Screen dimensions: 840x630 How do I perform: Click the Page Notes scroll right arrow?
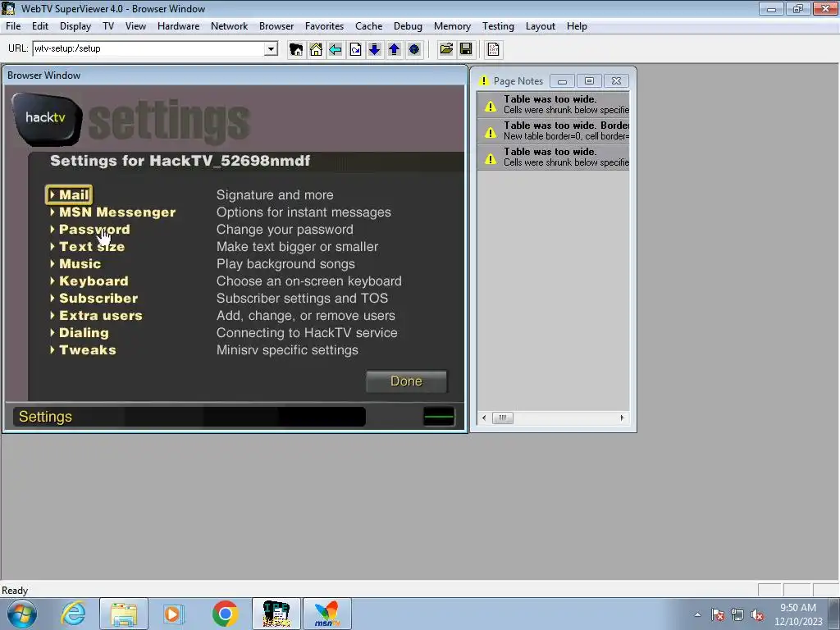622,418
